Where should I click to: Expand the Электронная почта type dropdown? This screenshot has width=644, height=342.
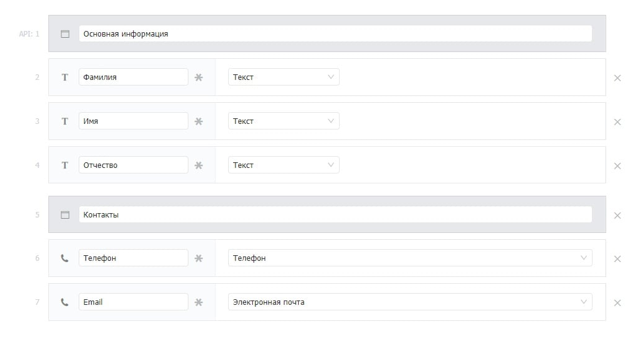410,302
